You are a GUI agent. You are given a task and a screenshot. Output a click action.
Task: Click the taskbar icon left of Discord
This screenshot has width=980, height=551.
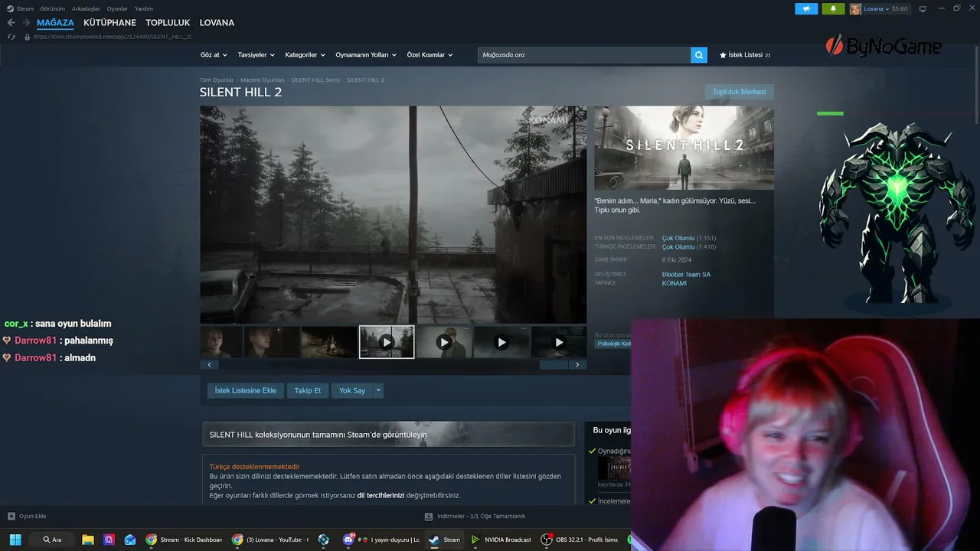(324, 540)
